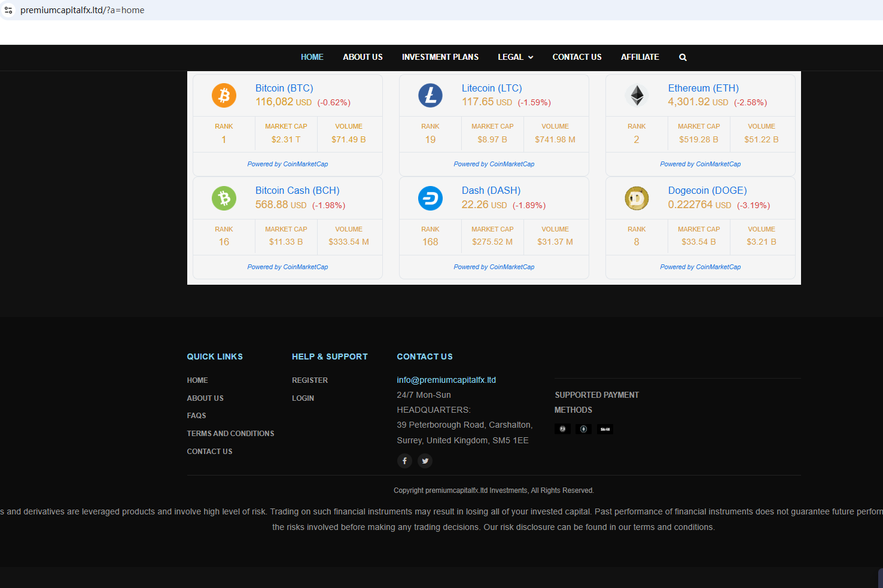Click the blue Dash coin logo
The width and height of the screenshot is (883, 588).
point(430,198)
